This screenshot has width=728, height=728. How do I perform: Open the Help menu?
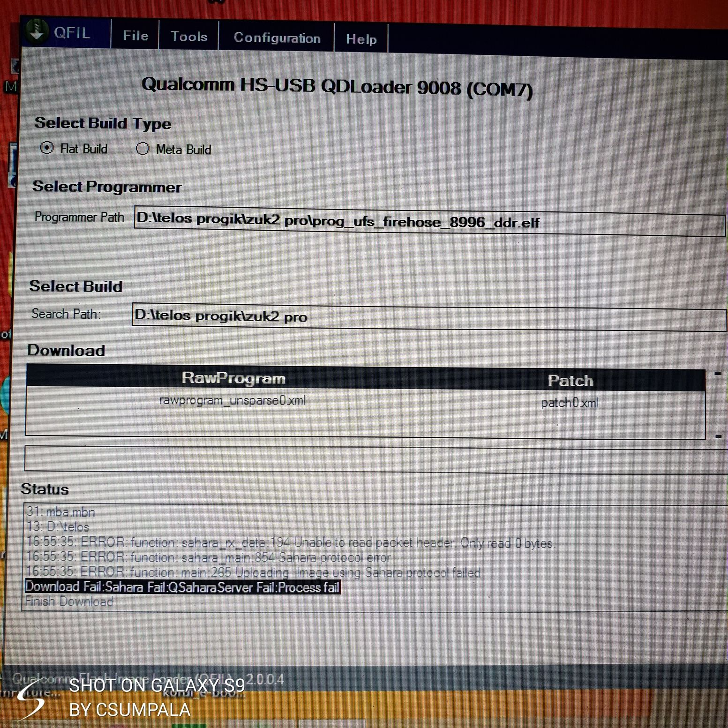pyautogui.click(x=361, y=39)
